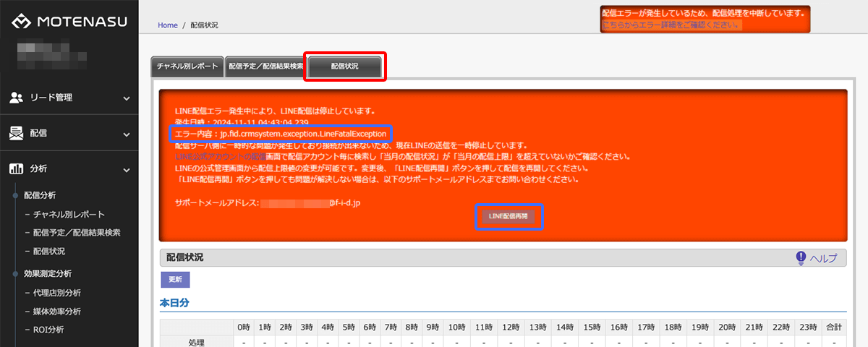Click the MOTENASU logo icon
The width and height of the screenshot is (868, 347).
(x=20, y=22)
